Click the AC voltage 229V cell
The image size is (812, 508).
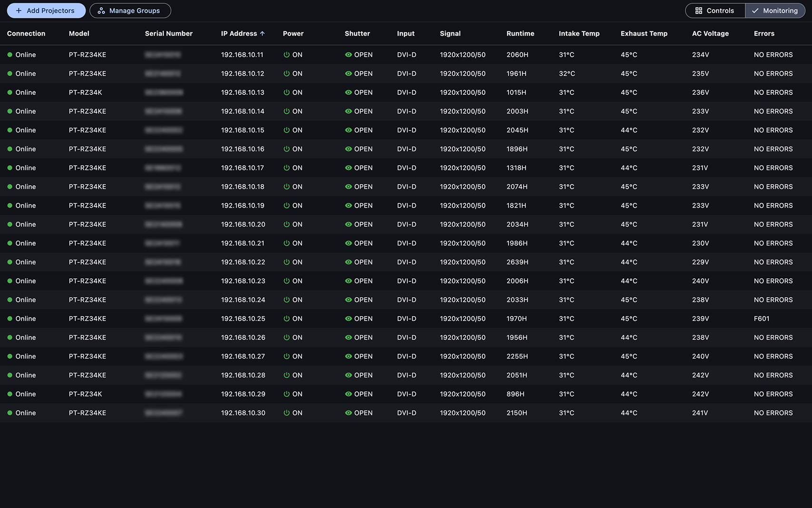click(701, 262)
